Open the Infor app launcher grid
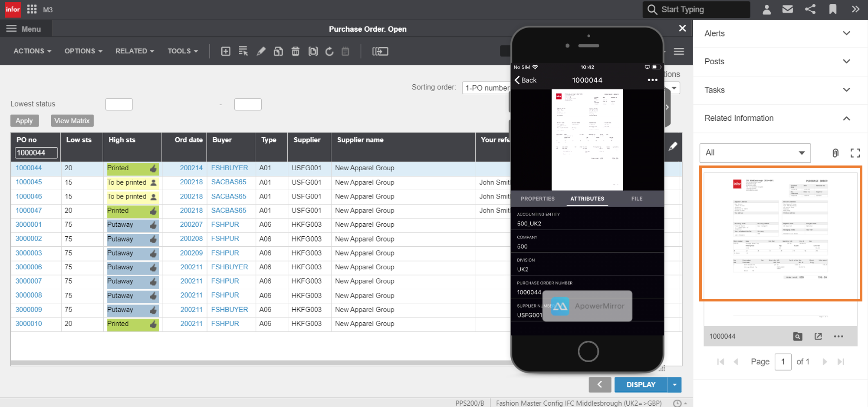The height and width of the screenshot is (407, 868). coord(32,10)
